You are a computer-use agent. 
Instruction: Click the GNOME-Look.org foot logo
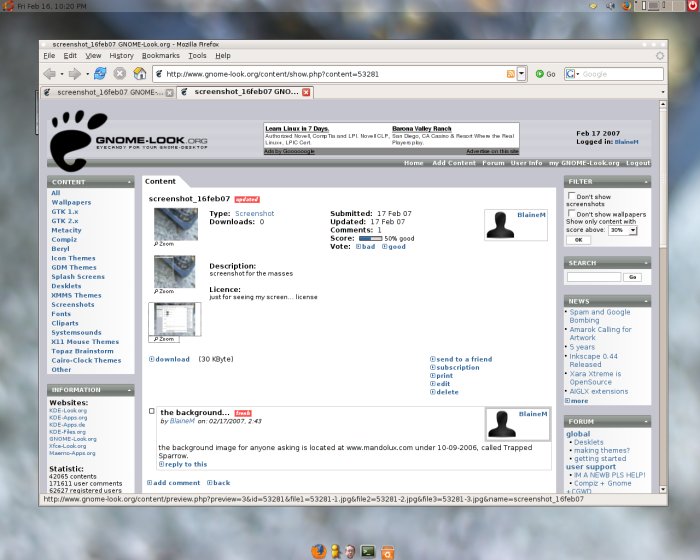click(x=78, y=141)
